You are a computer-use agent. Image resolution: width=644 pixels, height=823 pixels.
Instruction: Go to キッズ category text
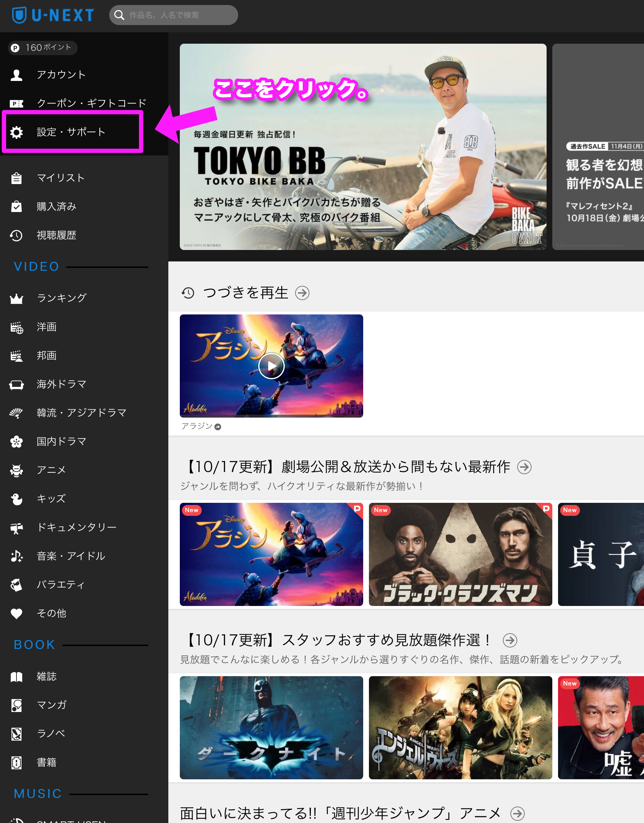click(51, 499)
